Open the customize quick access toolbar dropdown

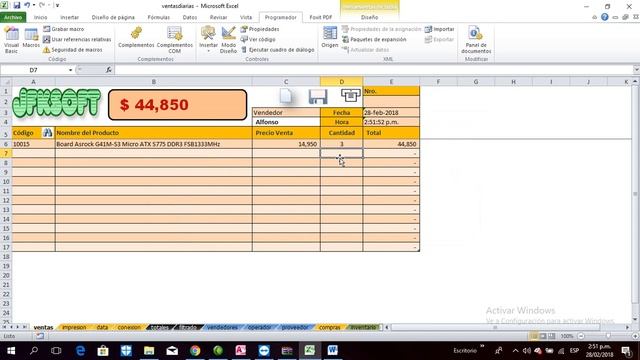[x=57, y=5]
